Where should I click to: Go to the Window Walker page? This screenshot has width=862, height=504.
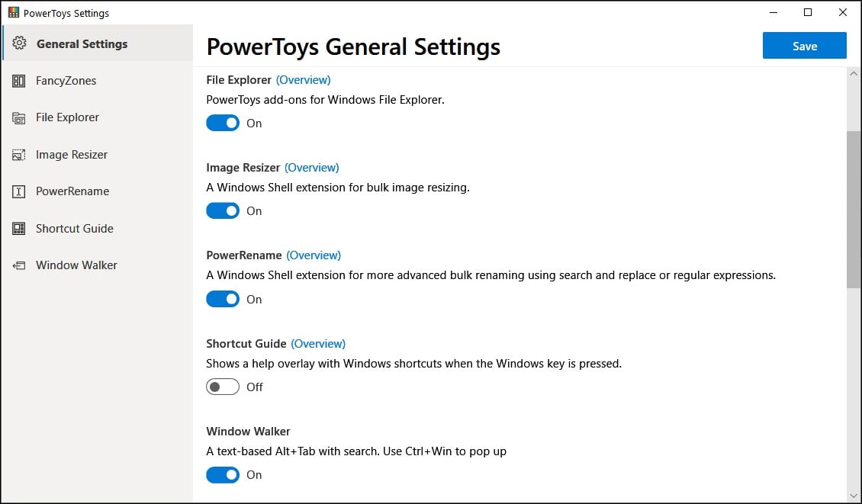(x=76, y=265)
